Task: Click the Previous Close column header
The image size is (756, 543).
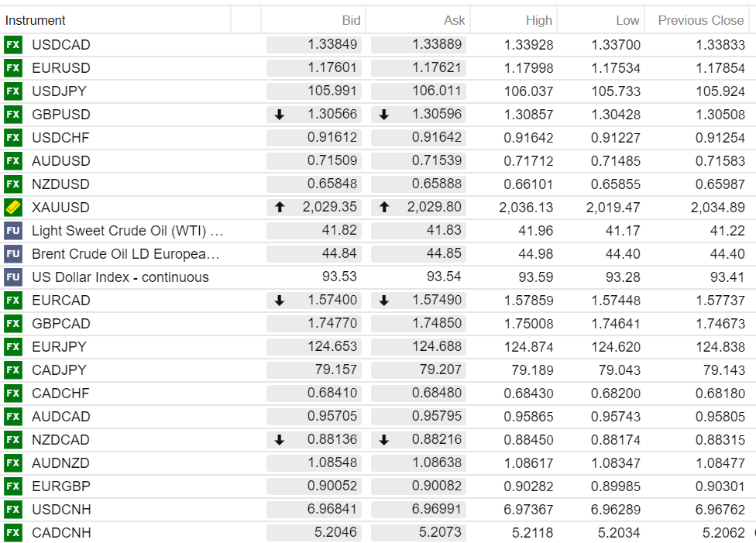Action: tap(700, 20)
